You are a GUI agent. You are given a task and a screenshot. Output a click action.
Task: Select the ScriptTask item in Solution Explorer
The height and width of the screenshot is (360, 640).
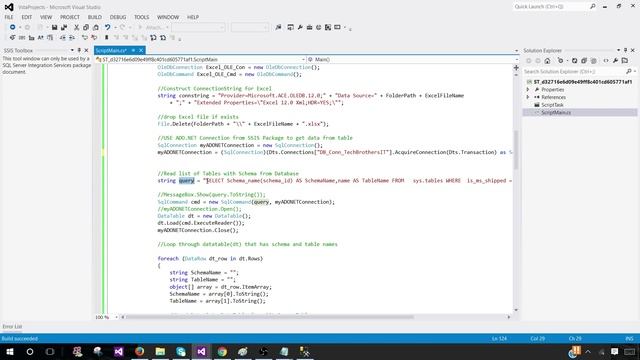(552, 105)
